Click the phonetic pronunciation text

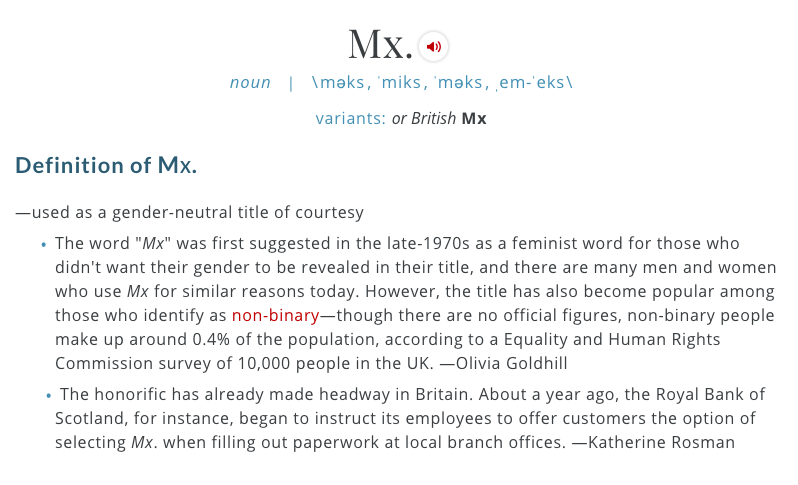click(442, 82)
